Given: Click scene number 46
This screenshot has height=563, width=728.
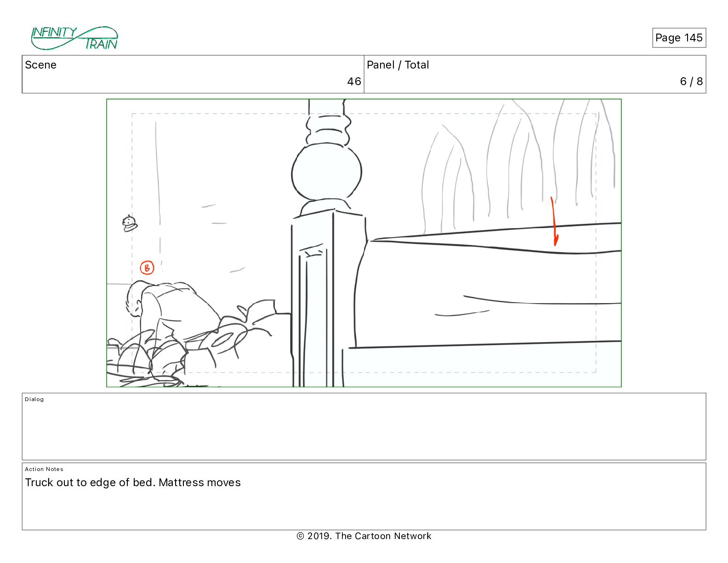Looking at the screenshot, I should coord(354,81).
